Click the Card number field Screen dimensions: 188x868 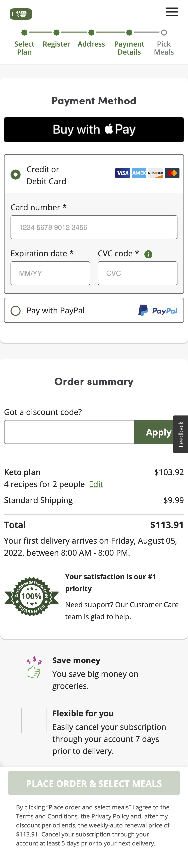coord(94,227)
